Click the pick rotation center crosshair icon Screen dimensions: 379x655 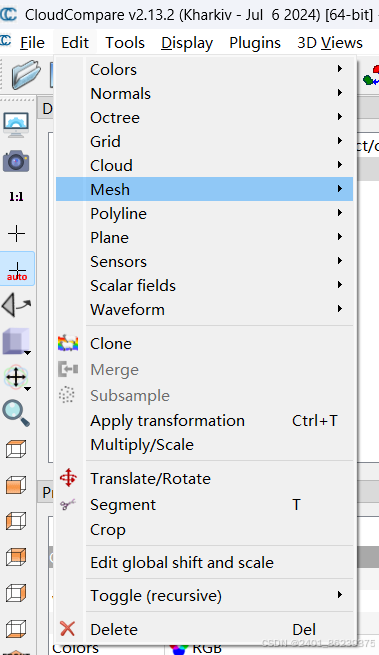coord(16,234)
